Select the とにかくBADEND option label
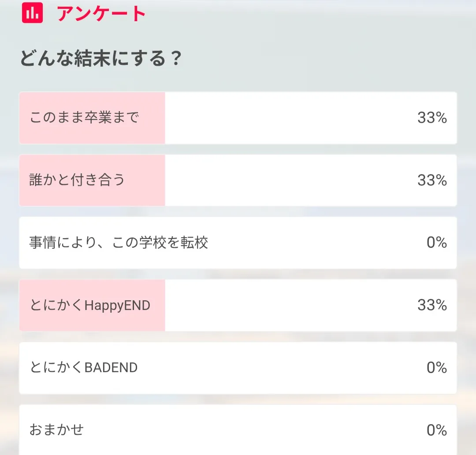The height and width of the screenshot is (455, 476). click(84, 367)
